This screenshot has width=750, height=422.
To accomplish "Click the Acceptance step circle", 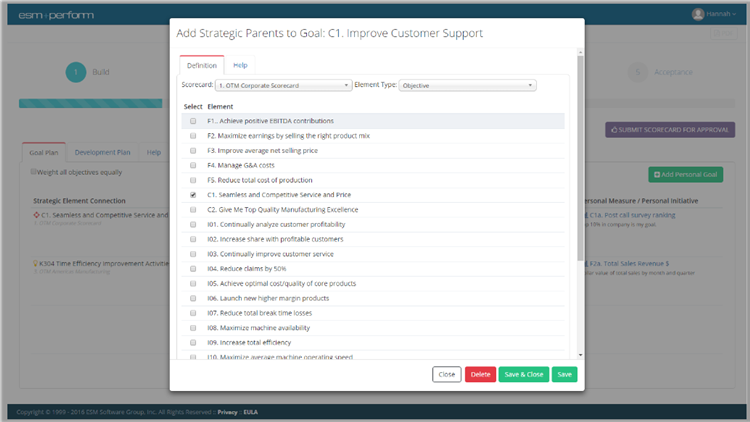I will 637,72.
